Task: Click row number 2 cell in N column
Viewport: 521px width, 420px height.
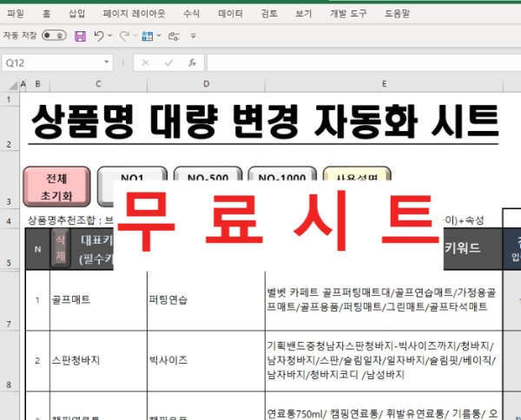Action: pyautogui.click(x=37, y=361)
